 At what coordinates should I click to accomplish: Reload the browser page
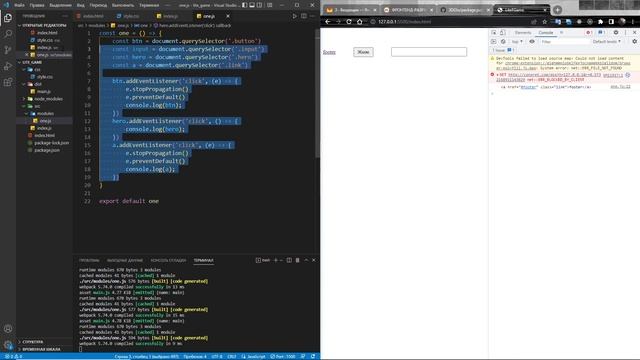349,22
